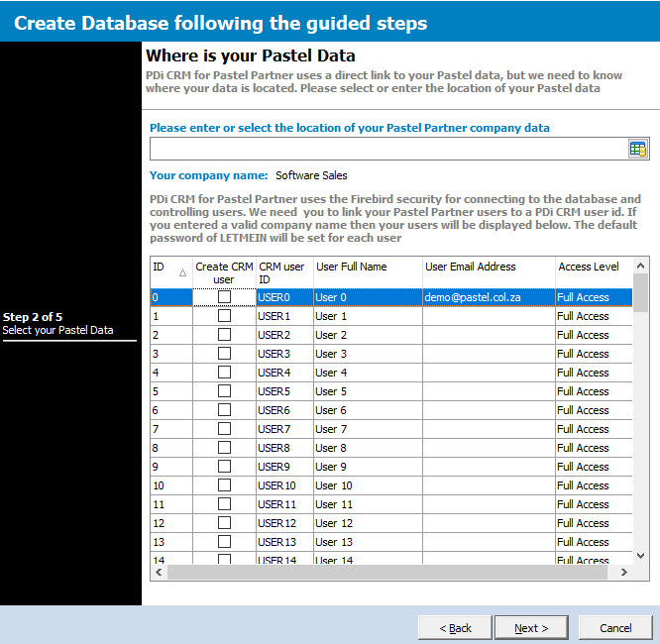Click the ID cell showing 0
660x644 pixels.
click(x=171, y=297)
